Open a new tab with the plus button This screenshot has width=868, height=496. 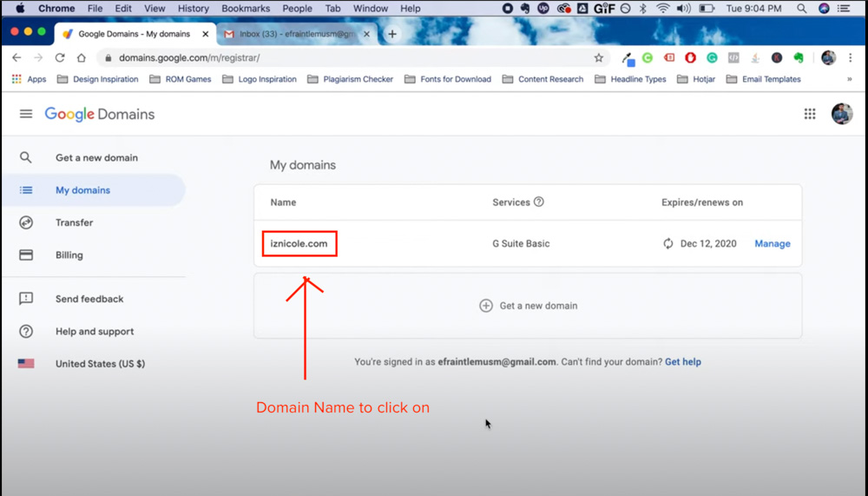tap(392, 34)
